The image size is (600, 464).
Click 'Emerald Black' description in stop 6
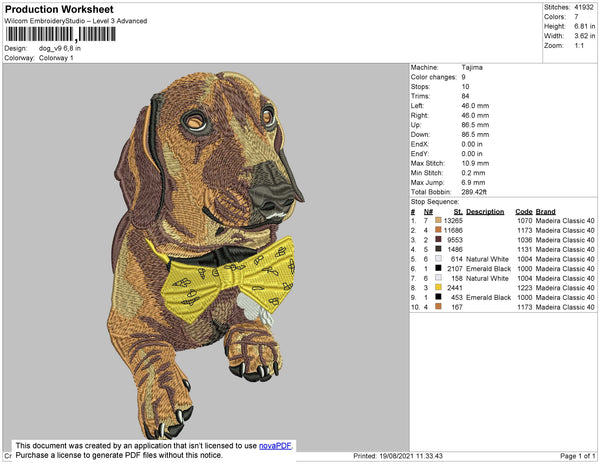(488, 269)
